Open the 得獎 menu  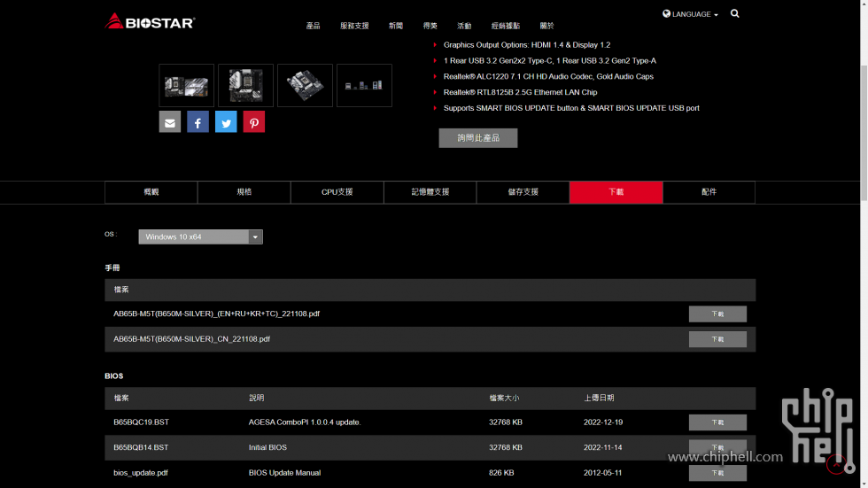tap(430, 26)
